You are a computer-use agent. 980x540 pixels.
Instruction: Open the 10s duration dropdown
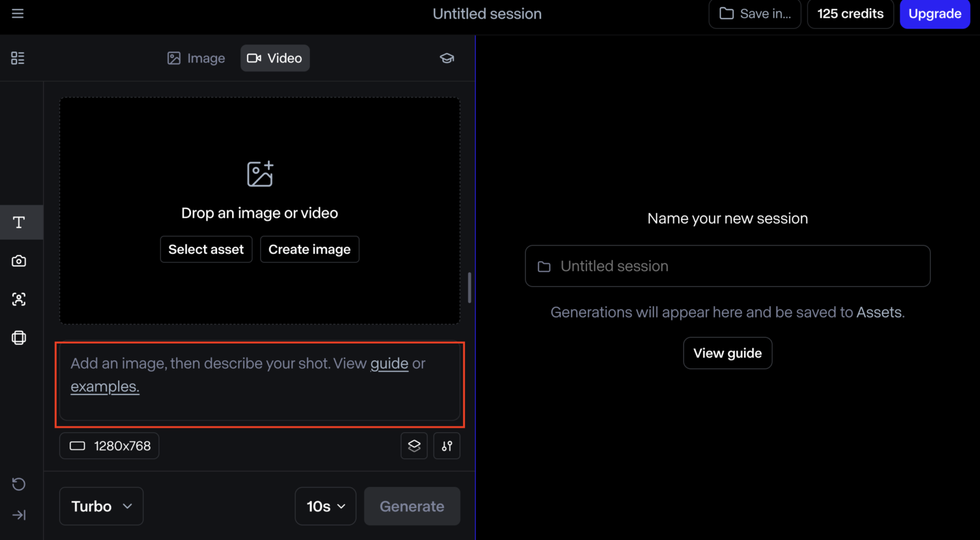(325, 506)
